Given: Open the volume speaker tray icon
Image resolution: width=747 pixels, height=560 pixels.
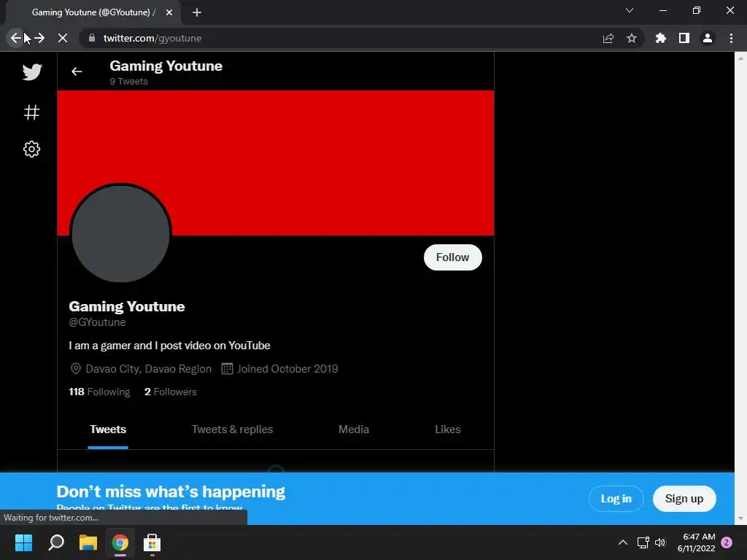Looking at the screenshot, I should tap(659, 542).
